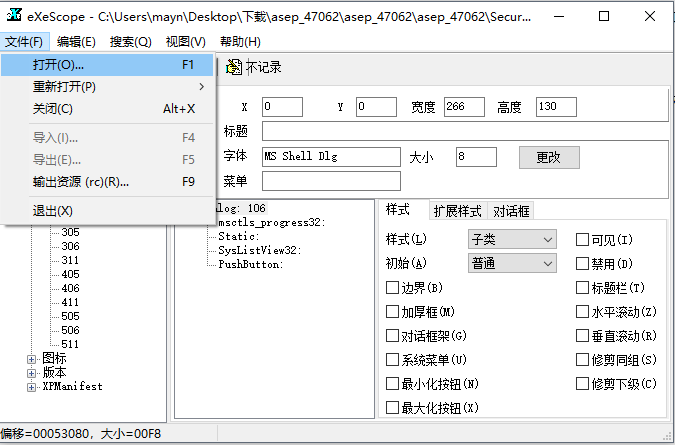
Task: Click the 更改 font button
Action: 549,157
